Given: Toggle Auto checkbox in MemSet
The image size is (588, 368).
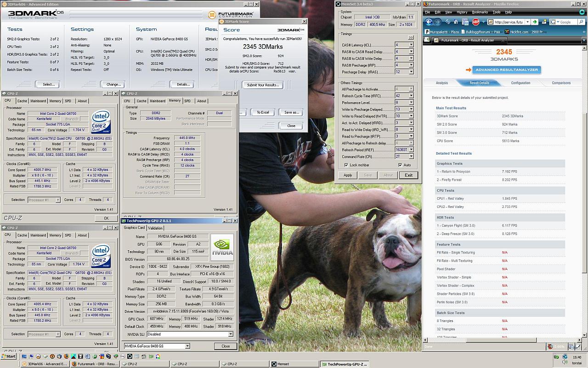Looking at the screenshot, I should 401,165.
